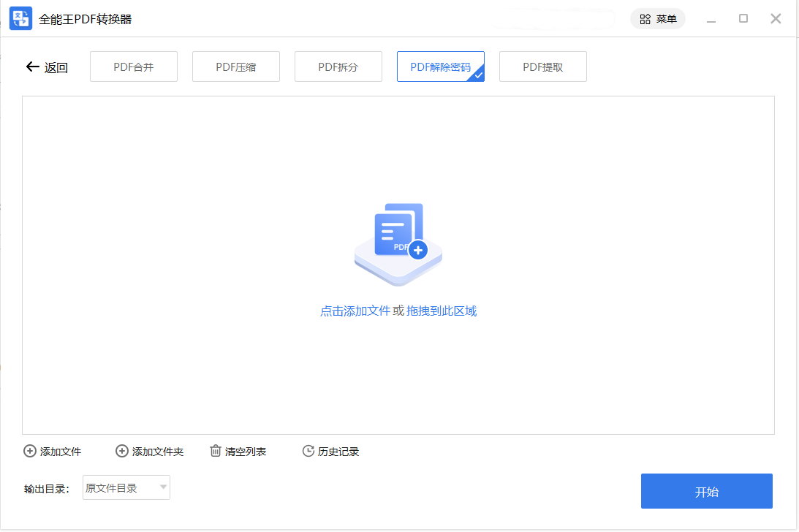Switch to the PDF压缩 tab
This screenshot has width=799, height=532.
click(236, 66)
